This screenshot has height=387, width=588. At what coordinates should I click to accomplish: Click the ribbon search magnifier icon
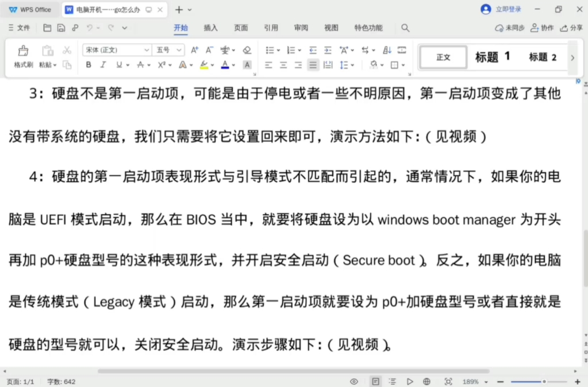[405, 28]
